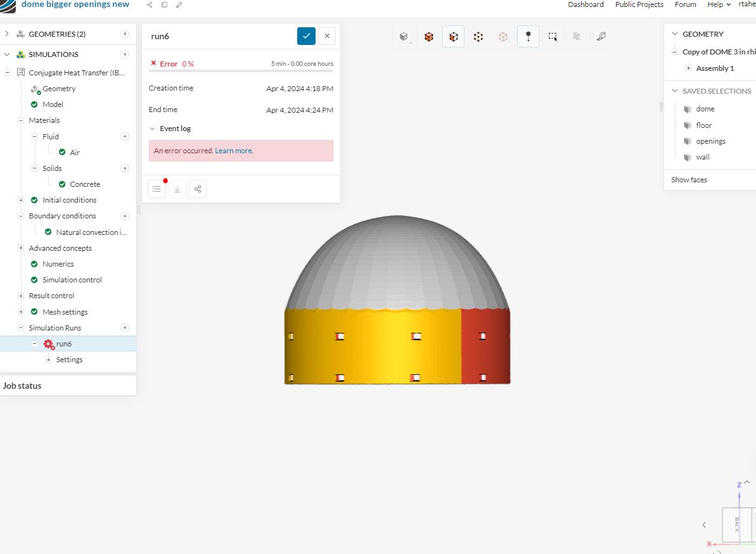This screenshot has width=756, height=554.
Task: Open the Help menu
Action: [717, 4]
